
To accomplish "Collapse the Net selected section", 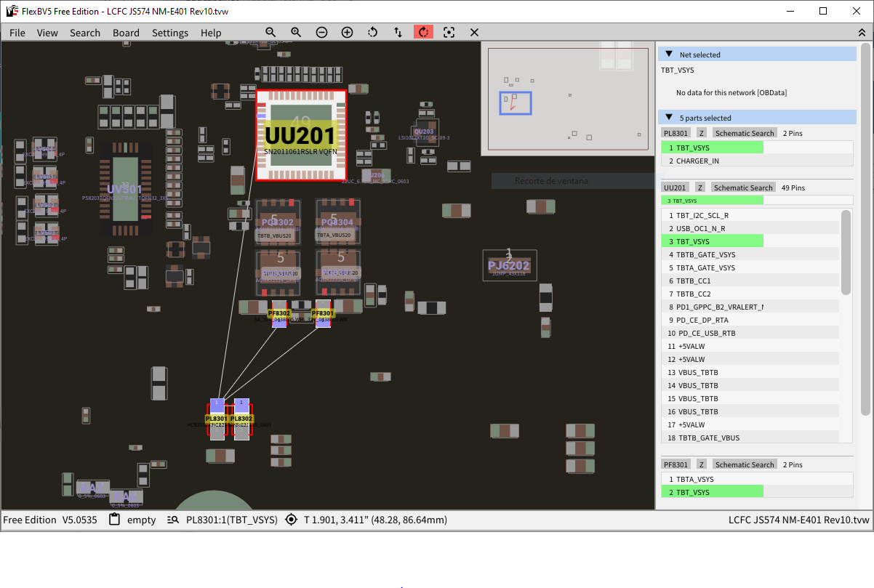I will (x=669, y=55).
